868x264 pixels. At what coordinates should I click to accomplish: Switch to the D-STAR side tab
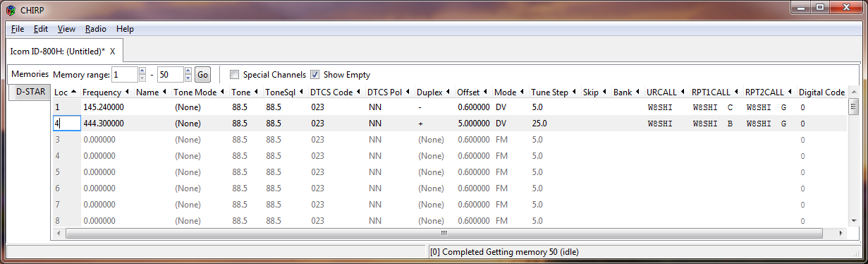pos(30,92)
